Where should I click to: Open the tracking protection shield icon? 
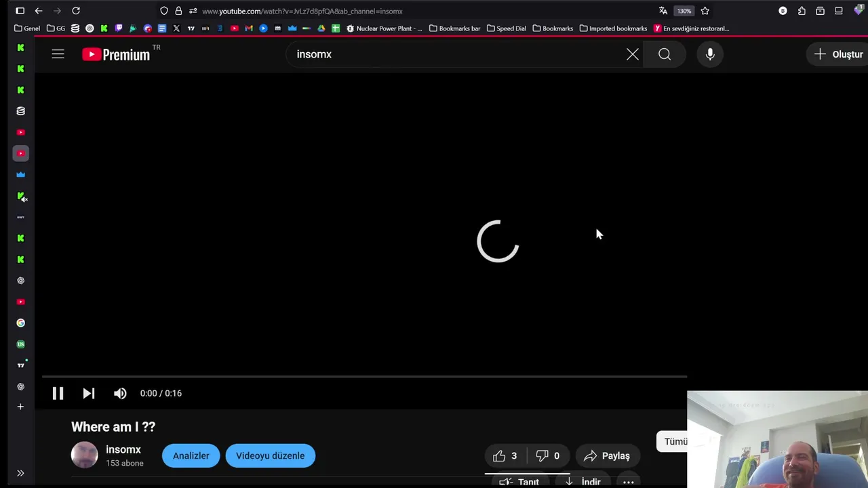coord(164,11)
